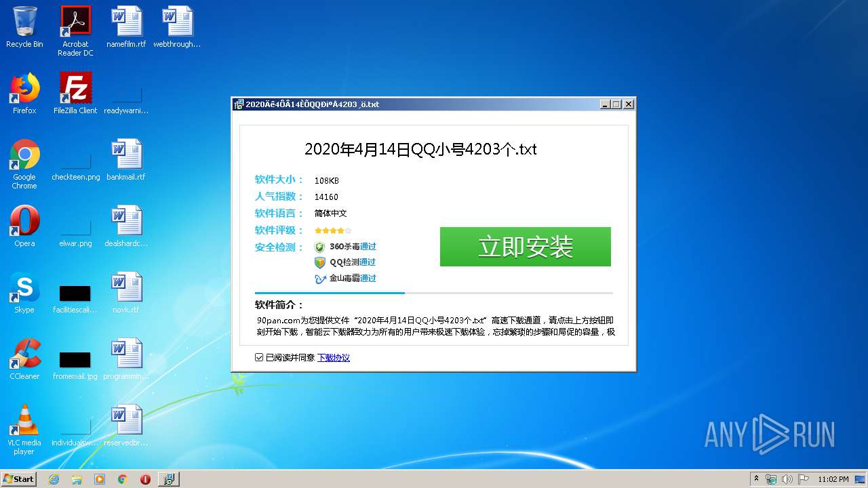Open the webthrough document icon

[177, 27]
